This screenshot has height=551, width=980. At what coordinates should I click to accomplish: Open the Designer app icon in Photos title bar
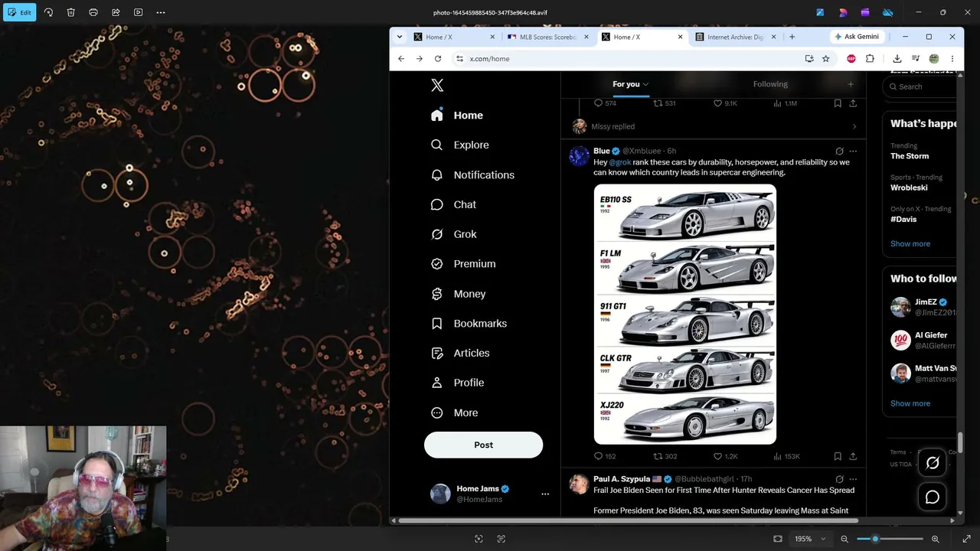click(x=843, y=12)
